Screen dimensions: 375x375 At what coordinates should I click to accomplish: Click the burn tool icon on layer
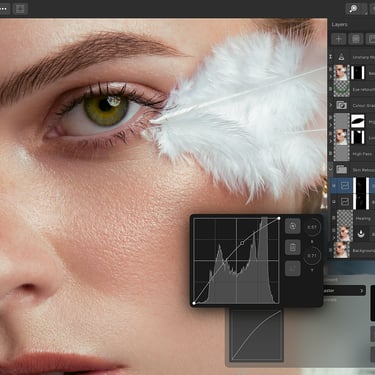(x=361, y=233)
